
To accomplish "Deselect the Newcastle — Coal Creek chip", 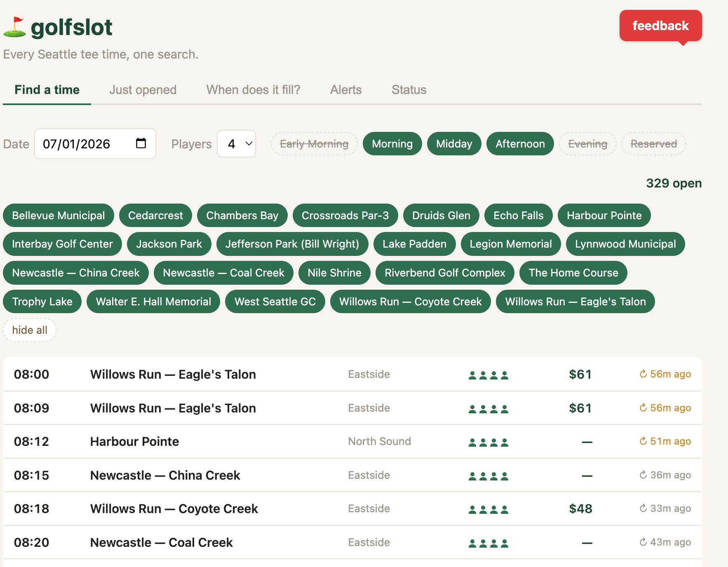I will tap(223, 273).
